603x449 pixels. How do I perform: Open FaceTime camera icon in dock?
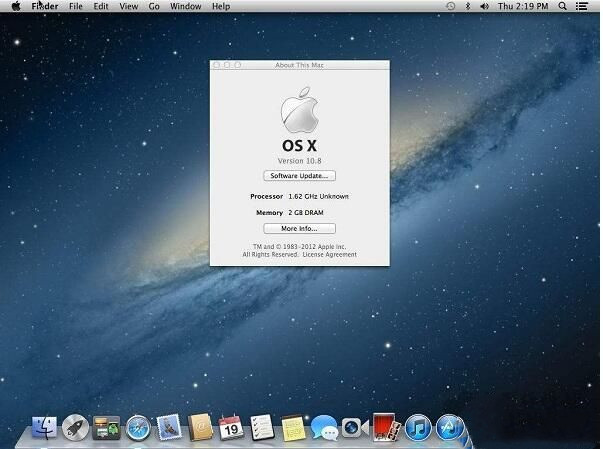pyautogui.click(x=355, y=427)
